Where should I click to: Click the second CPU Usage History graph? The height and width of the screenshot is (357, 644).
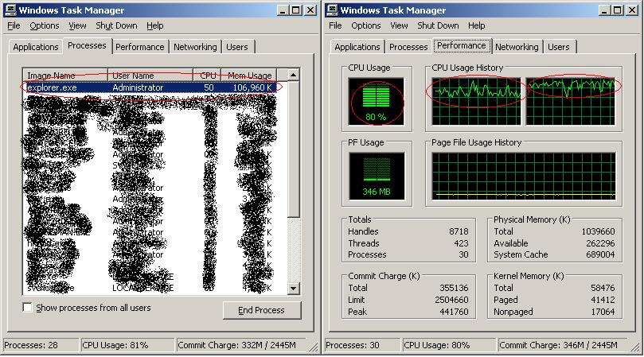[x=571, y=101]
